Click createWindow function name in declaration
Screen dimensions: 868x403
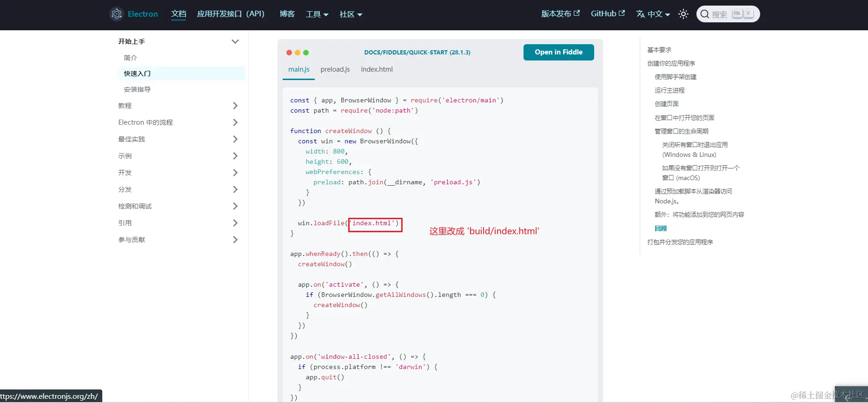point(348,131)
